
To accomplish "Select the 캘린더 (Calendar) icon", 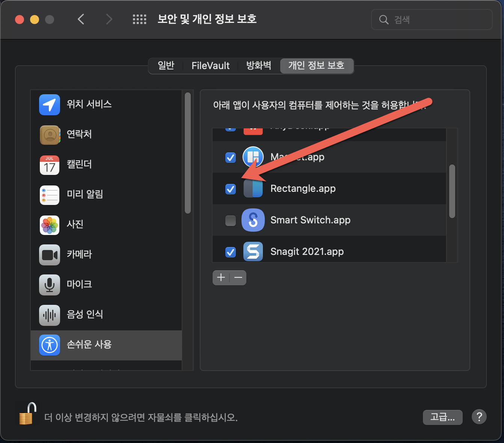I will pos(49,165).
